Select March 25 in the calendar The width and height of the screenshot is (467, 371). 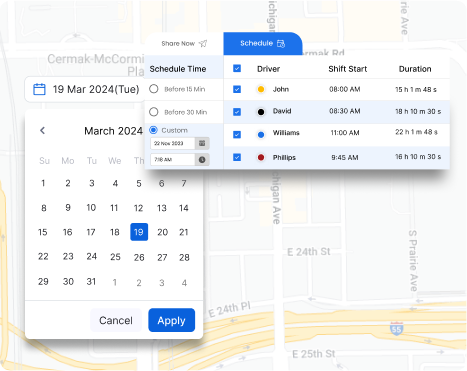tap(115, 257)
